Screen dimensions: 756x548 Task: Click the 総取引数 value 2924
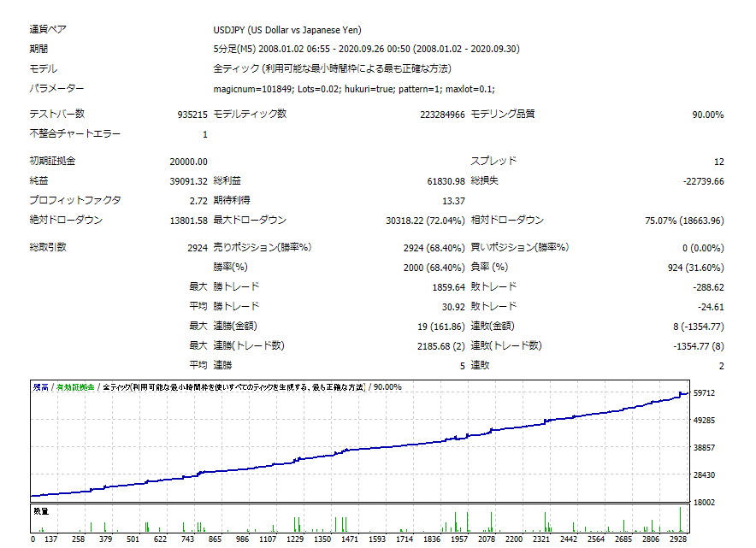click(x=197, y=248)
